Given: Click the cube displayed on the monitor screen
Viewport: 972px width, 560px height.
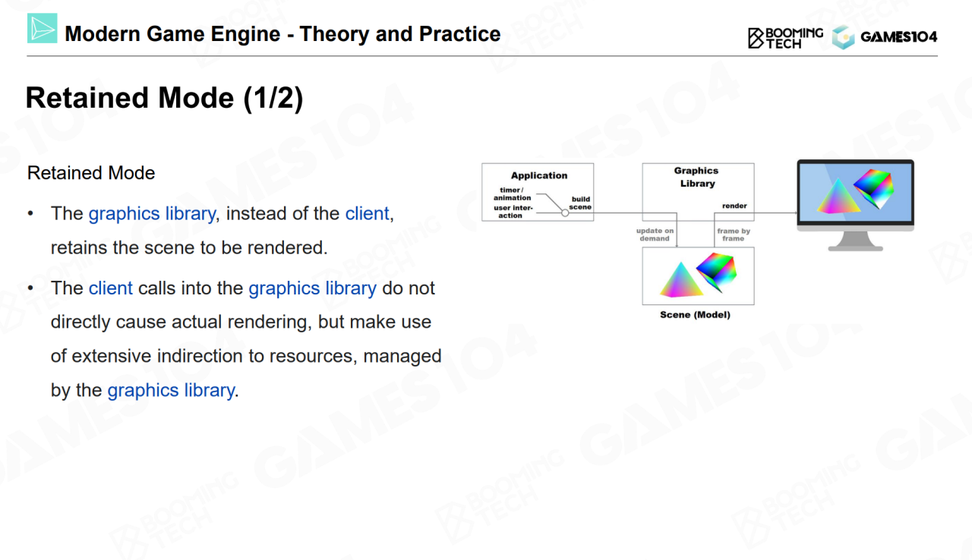Looking at the screenshot, I should (x=874, y=187).
